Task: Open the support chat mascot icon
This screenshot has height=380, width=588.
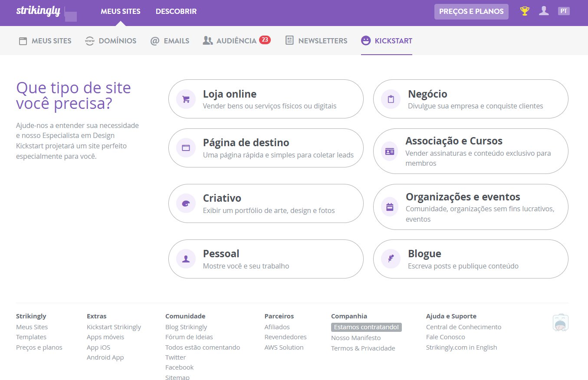Action: point(560,323)
